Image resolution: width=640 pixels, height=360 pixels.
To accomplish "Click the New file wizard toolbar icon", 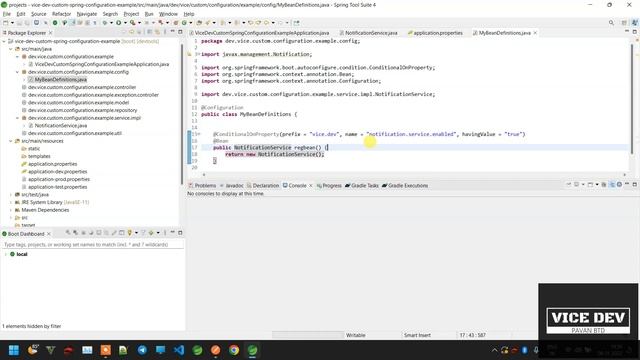I will coord(6,23).
